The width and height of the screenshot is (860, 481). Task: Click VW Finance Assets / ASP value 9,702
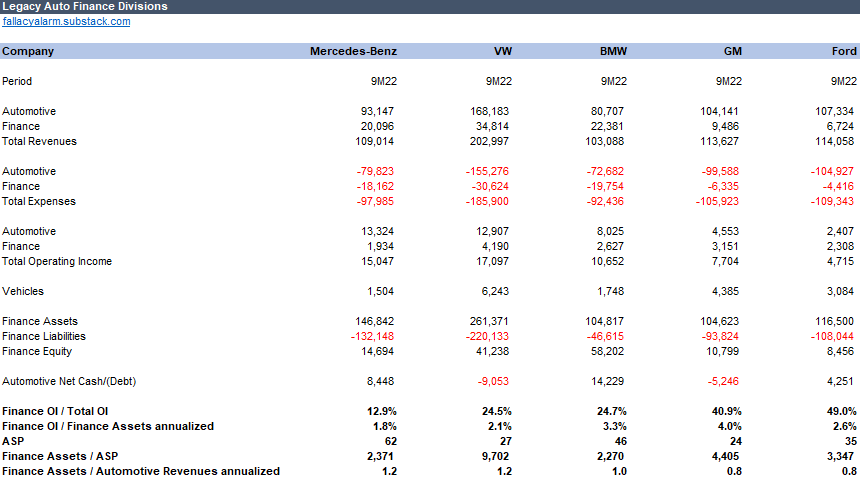(x=495, y=456)
